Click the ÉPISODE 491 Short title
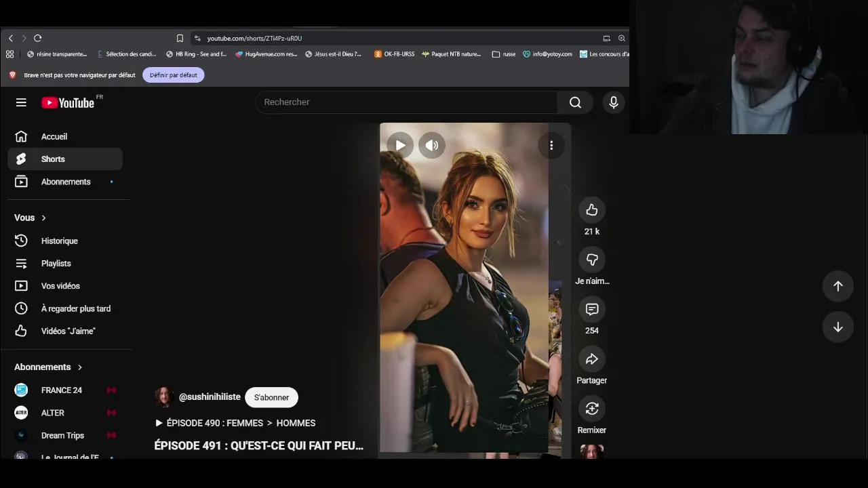 [259, 446]
